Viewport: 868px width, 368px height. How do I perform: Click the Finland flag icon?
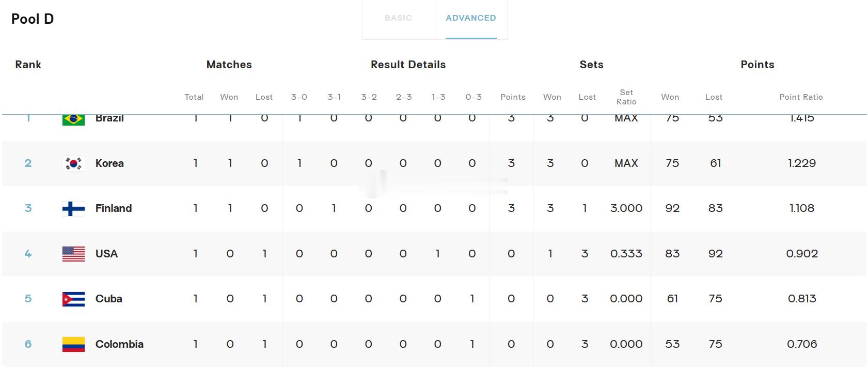tap(73, 208)
